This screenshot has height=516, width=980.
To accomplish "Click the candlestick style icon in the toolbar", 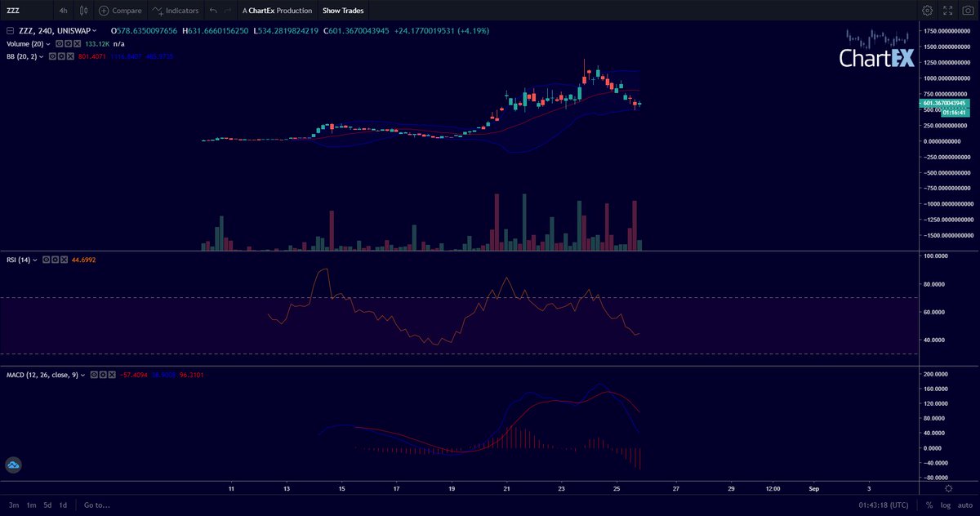I will point(82,11).
